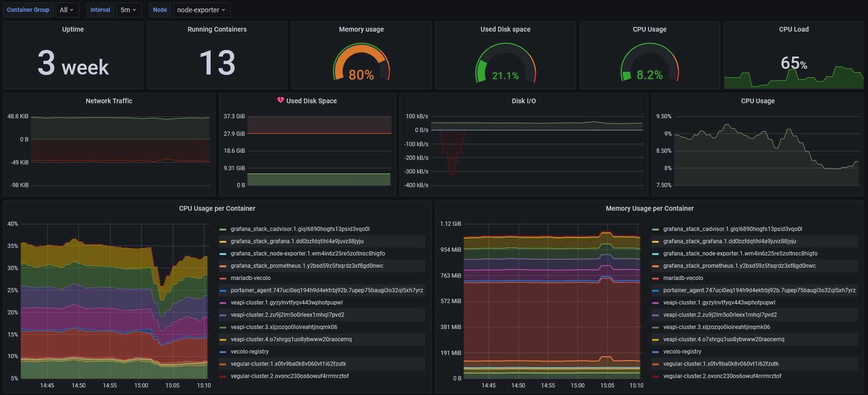Select vegular-cluster.2 in CPU per Container legend
This screenshot has width=868, height=395.
click(290, 376)
